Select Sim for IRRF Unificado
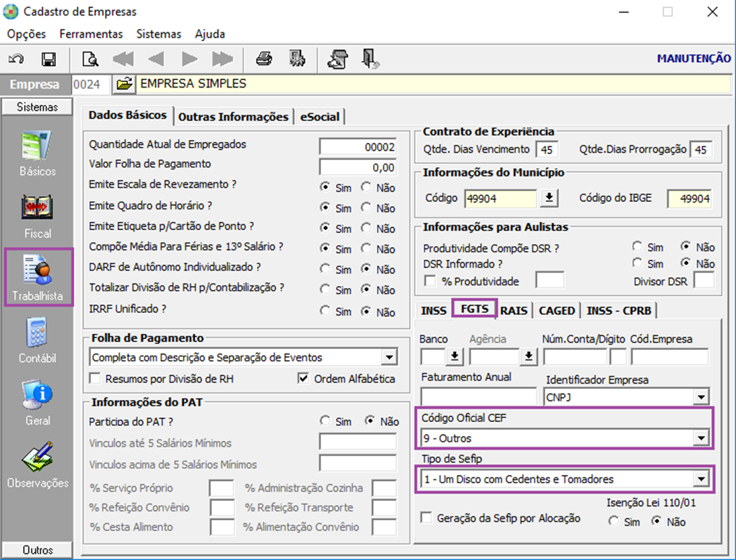The image size is (736, 560). (325, 310)
